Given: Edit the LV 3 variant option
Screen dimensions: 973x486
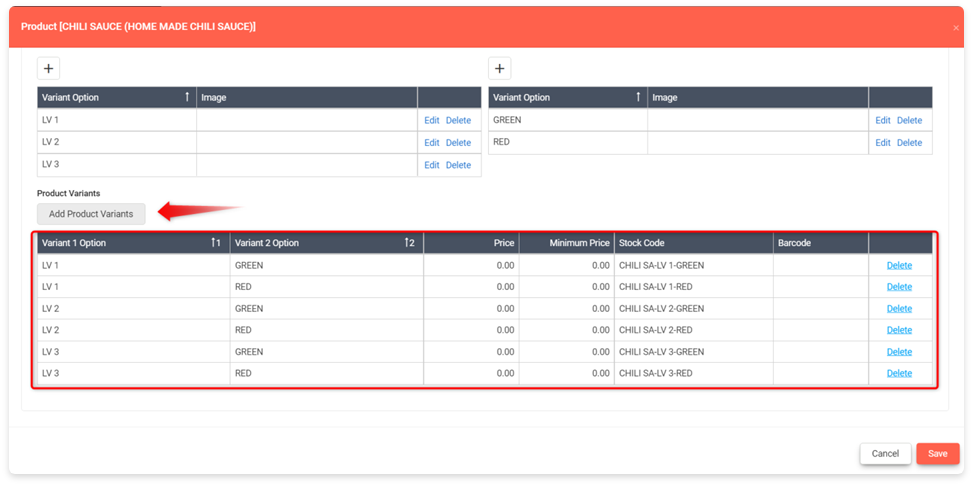Looking at the screenshot, I should click(x=431, y=165).
